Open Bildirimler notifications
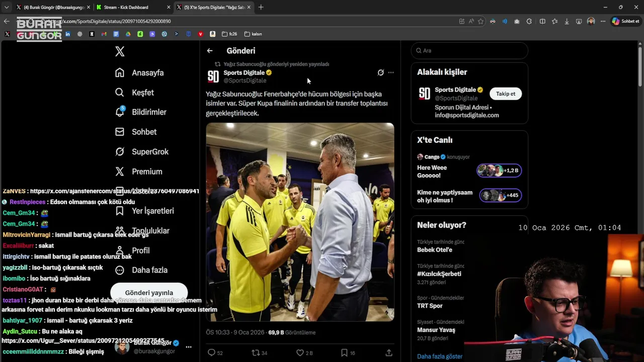 coord(140,112)
